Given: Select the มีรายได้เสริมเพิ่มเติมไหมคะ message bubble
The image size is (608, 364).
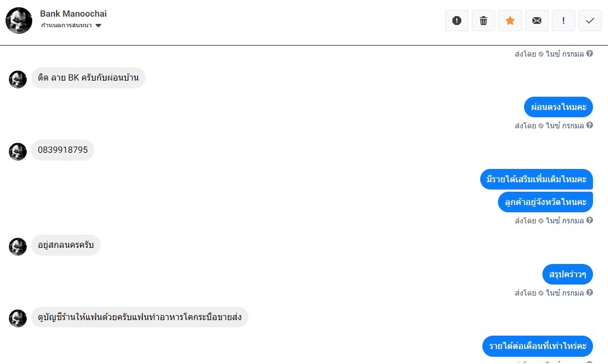Looking at the screenshot, I should point(536,179).
